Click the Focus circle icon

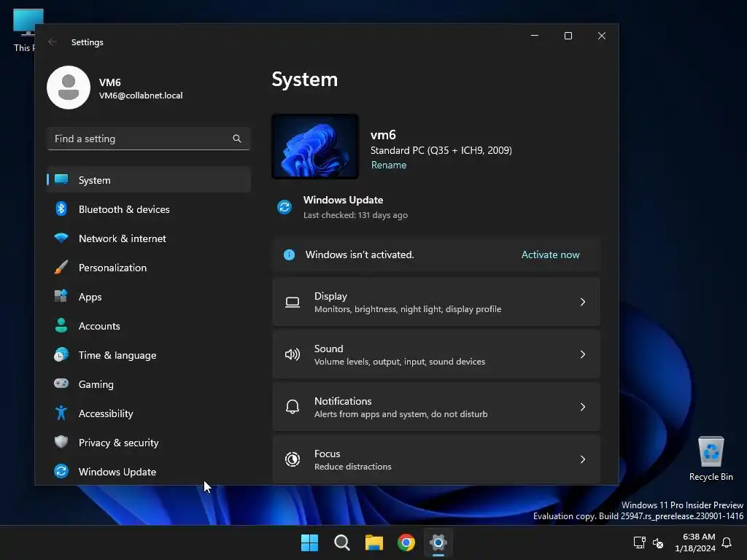pyautogui.click(x=293, y=459)
